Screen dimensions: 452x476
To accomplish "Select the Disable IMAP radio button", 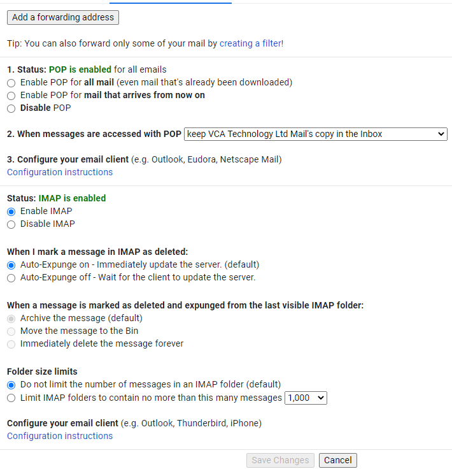I will [11, 224].
